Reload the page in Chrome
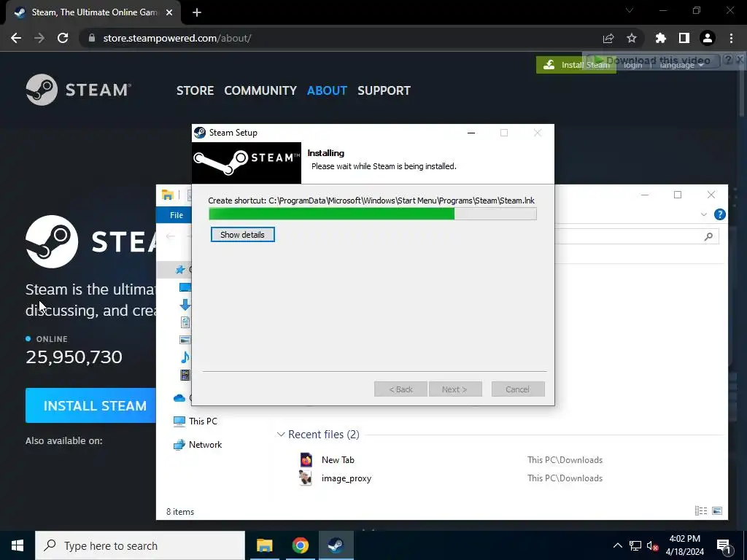The height and width of the screenshot is (560, 747). point(63,38)
